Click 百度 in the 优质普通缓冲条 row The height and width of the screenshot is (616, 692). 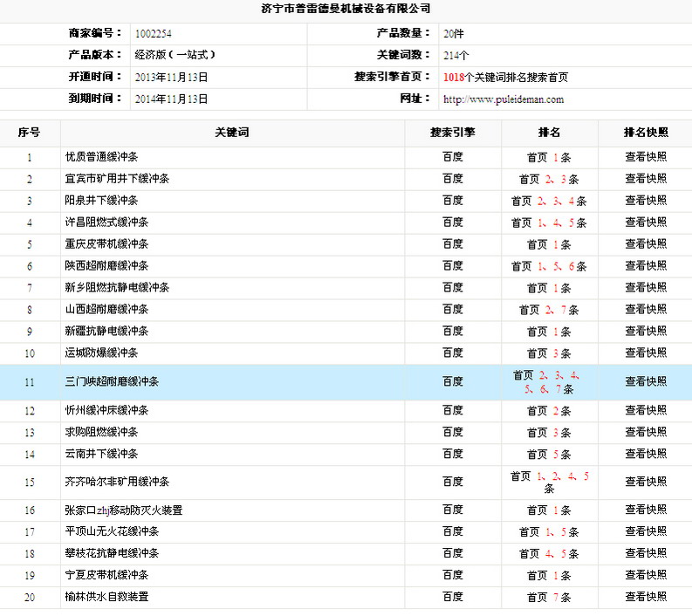pyautogui.click(x=453, y=157)
